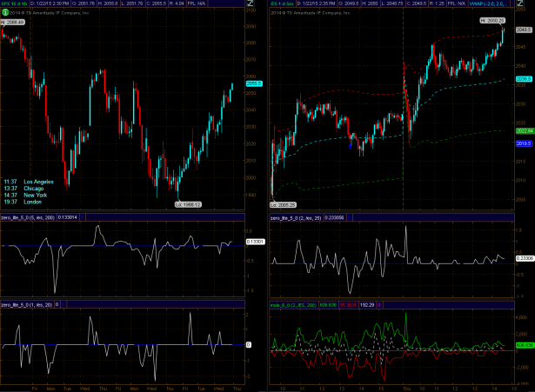Viewport: 535px width, 392px height.
Task: Click the SPX date field D: 1/22/15 2:30 PM
Action: 50,3
